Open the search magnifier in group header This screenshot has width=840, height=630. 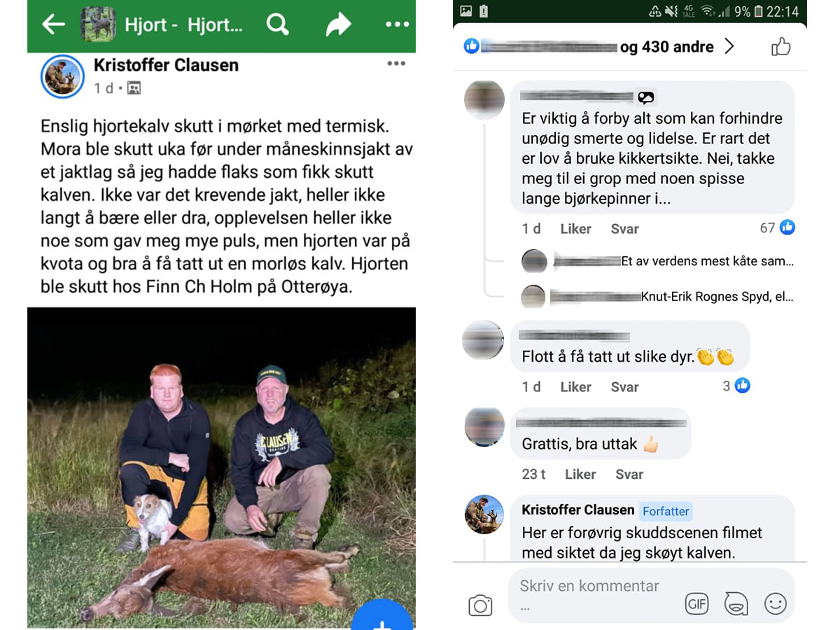278,24
